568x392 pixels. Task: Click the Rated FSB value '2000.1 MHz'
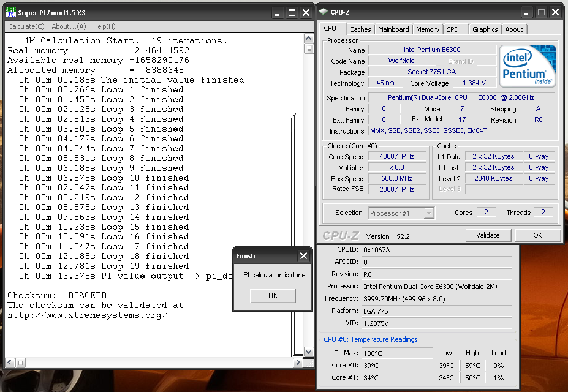[397, 189]
